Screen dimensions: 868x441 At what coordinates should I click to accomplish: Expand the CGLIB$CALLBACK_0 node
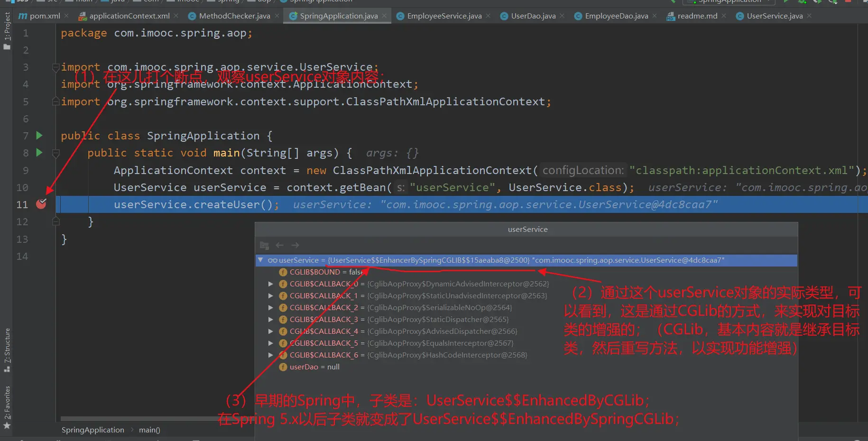[271, 284]
